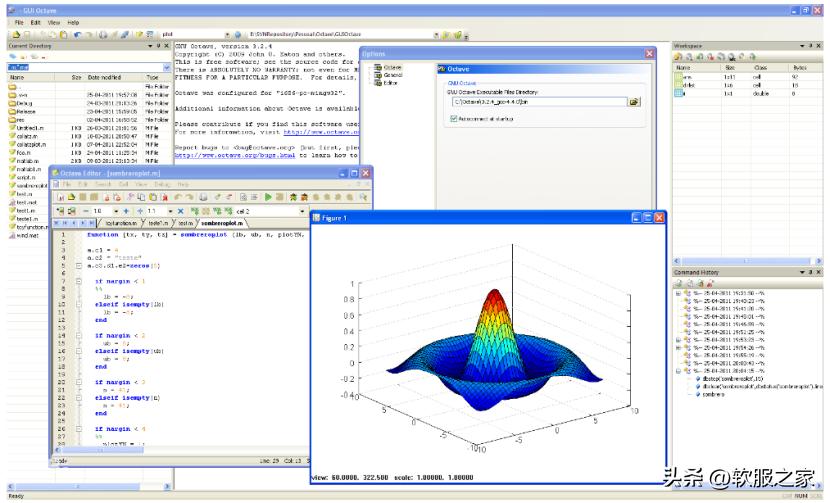Toggle the Autoconnect at startup checkbox
830x503 pixels.
coord(454,119)
